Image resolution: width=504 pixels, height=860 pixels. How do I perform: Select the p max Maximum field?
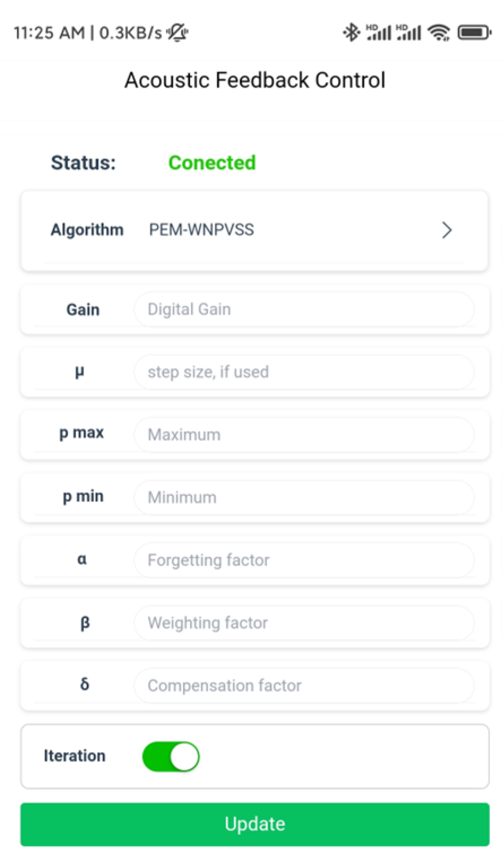303,435
